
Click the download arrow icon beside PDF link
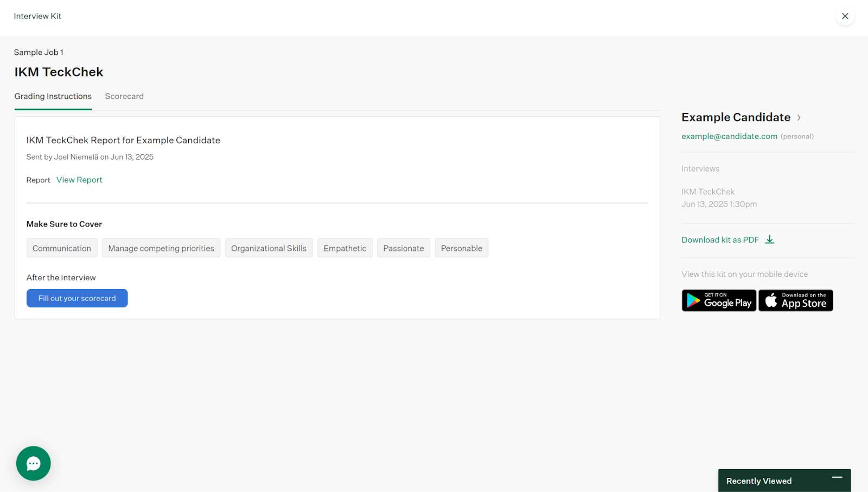(x=769, y=239)
